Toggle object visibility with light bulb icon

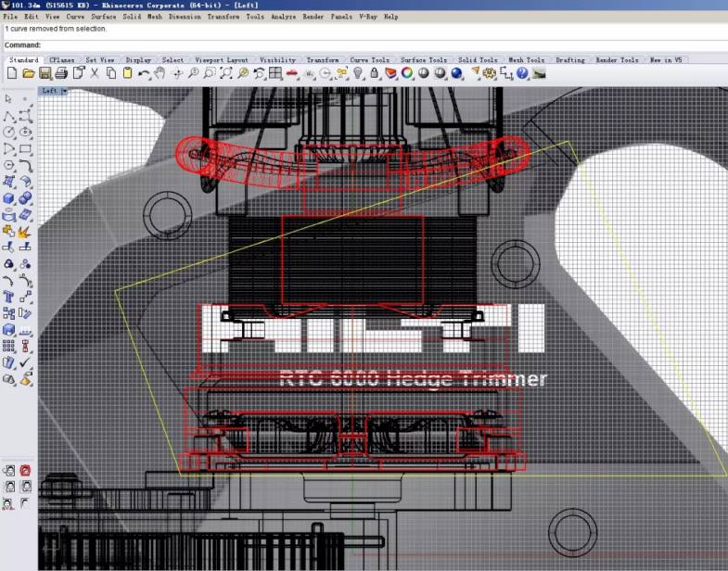click(358, 73)
